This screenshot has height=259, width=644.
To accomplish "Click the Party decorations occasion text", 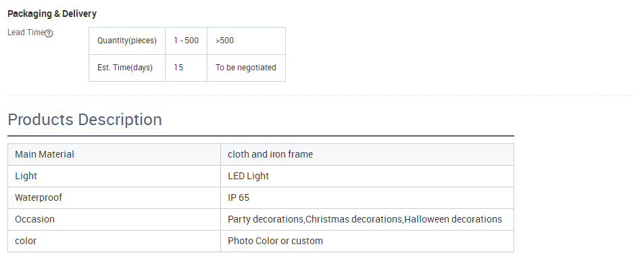I will click(x=266, y=220).
